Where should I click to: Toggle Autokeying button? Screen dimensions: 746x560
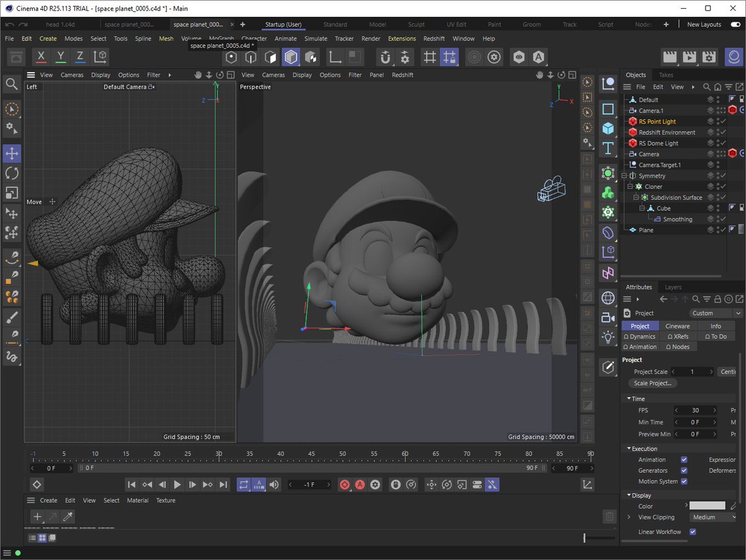(361, 484)
